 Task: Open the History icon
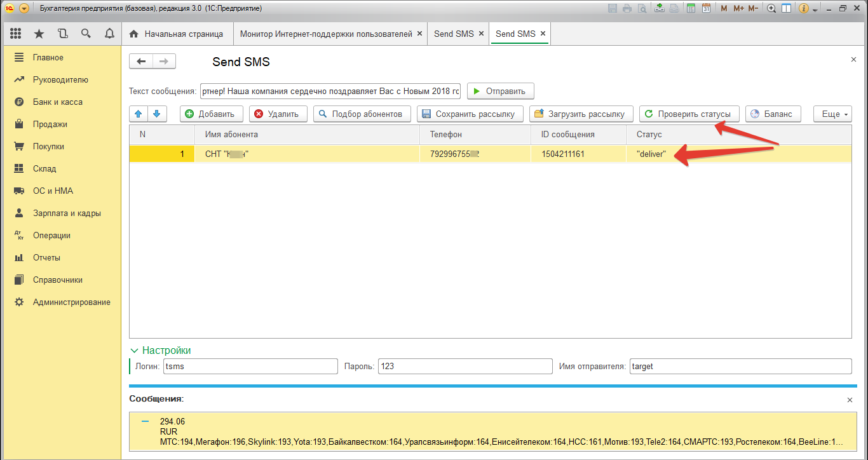pyautogui.click(x=62, y=34)
